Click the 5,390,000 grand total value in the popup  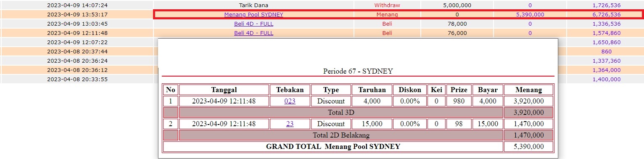(x=528, y=146)
